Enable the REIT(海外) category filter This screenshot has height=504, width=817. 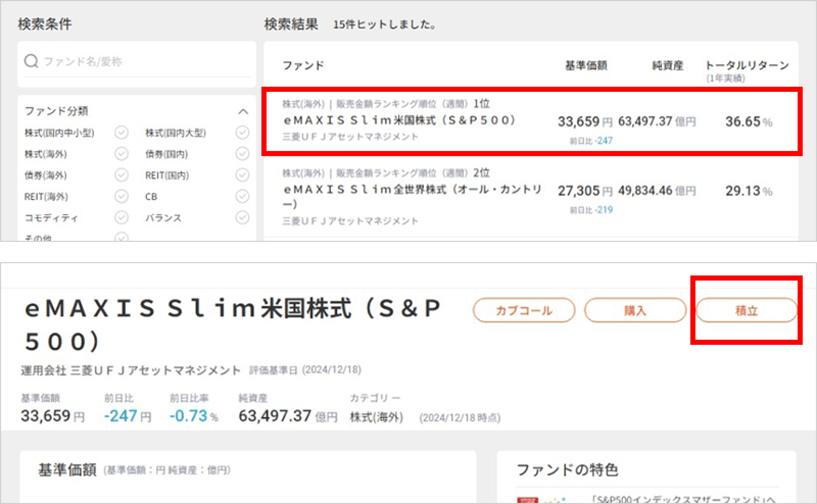(x=121, y=196)
